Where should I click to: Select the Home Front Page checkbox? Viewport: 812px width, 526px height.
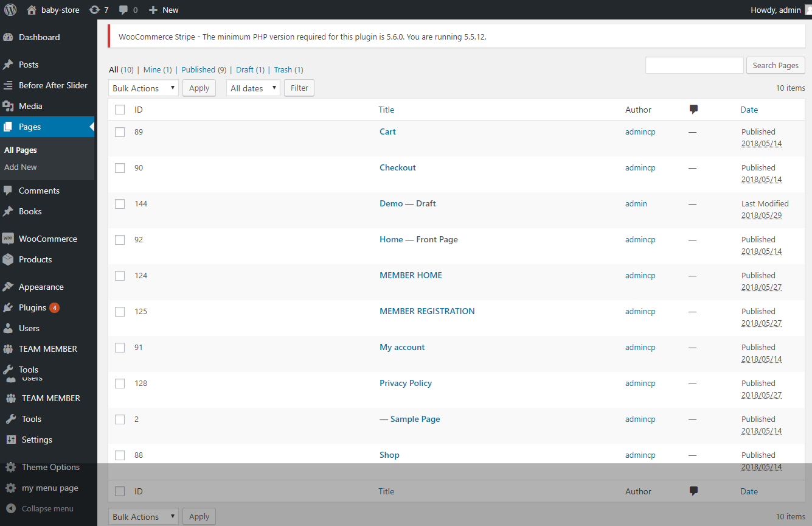tap(120, 240)
